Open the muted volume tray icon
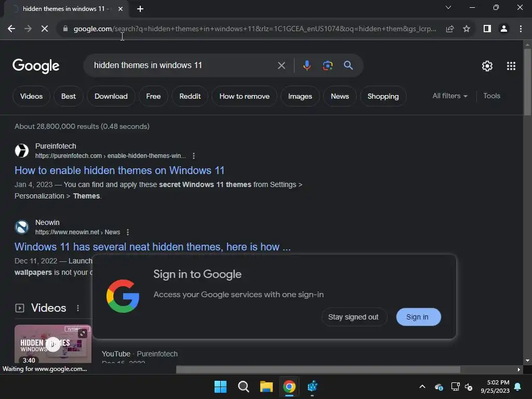The height and width of the screenshot is (399, 532). [x=469, y=387]
